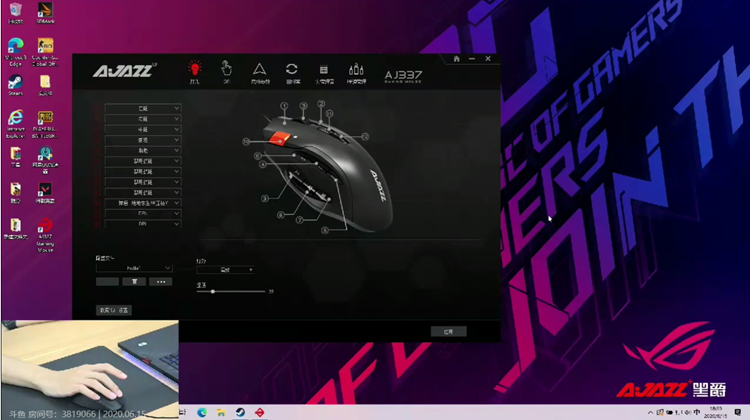
Task: Open the tab with the circular refresh arrows icon
Action: pos(292,72)
